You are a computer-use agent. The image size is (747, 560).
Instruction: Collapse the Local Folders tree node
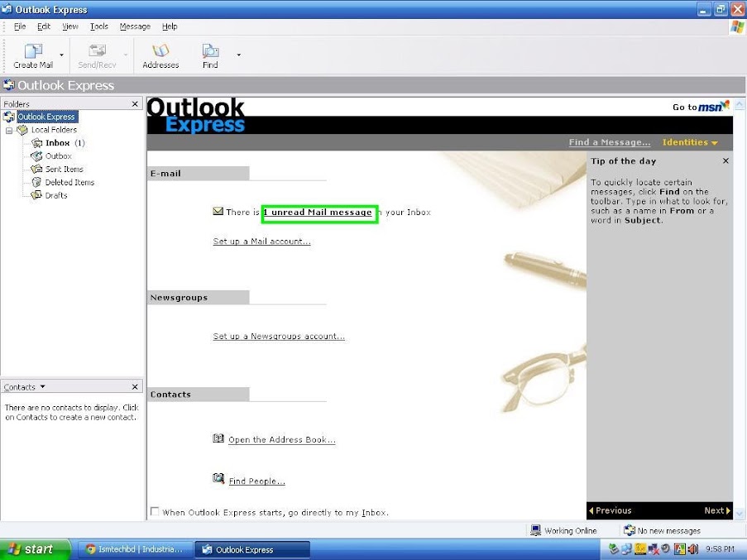[x=8, y=130]
